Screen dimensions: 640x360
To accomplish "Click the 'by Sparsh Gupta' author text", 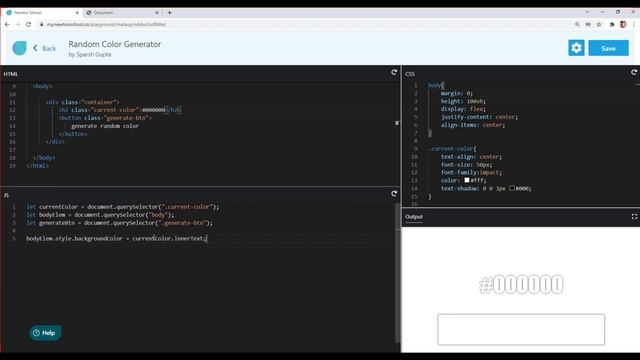I will click(x=90, y=54).
